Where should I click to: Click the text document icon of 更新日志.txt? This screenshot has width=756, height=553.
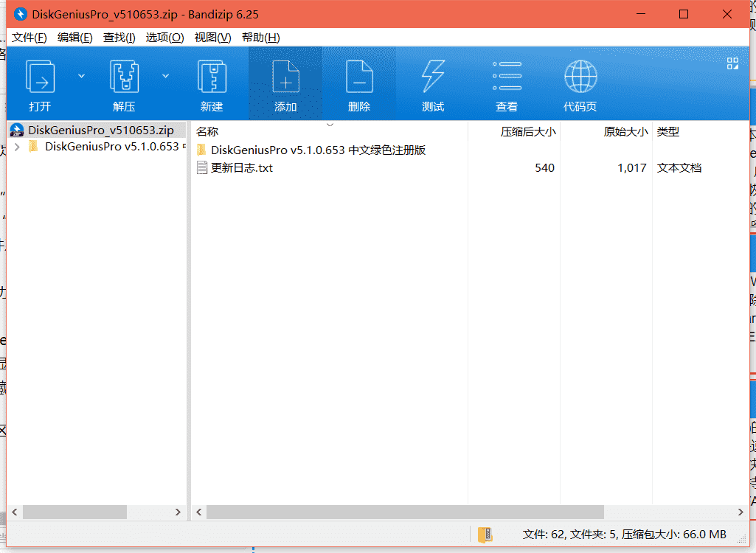[202, 168]
